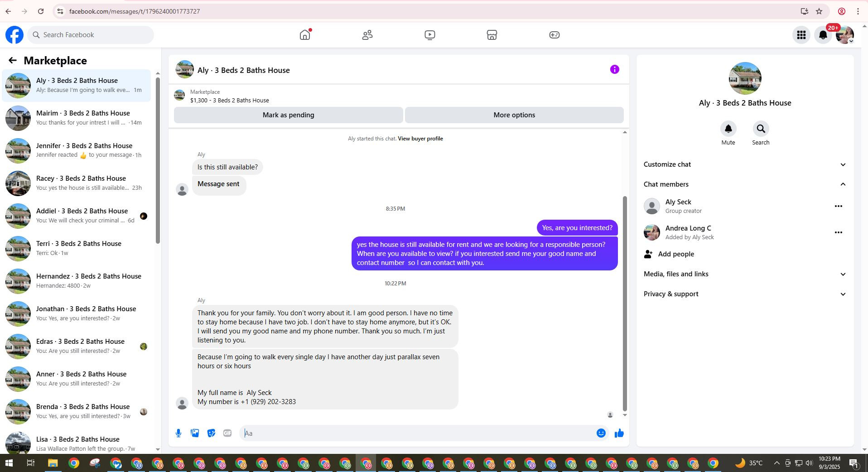Click the Search Facebook field
Viewport: 868px width, 472px height.
[x=91, y=35]
